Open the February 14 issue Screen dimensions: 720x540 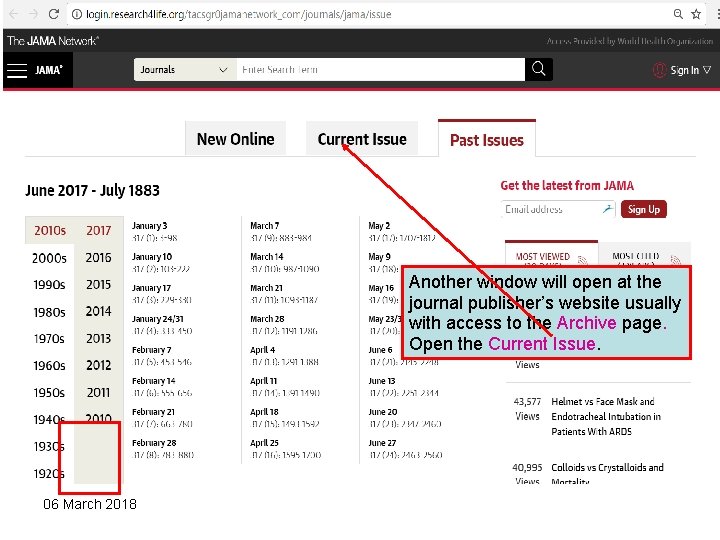(x=154, y=381)
